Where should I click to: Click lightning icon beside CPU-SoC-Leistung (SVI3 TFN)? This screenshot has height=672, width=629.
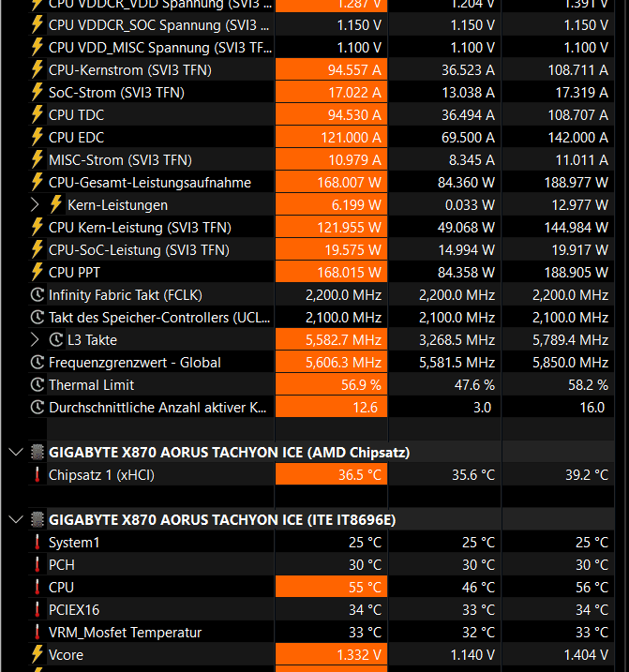coord(37,249)
